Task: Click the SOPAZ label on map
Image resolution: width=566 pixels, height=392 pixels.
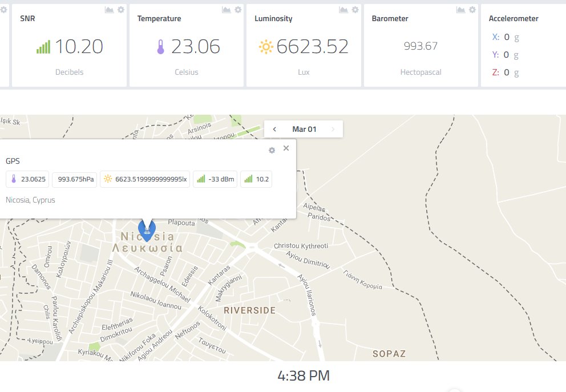Action: pyautogui.click(x=389, y=354)
